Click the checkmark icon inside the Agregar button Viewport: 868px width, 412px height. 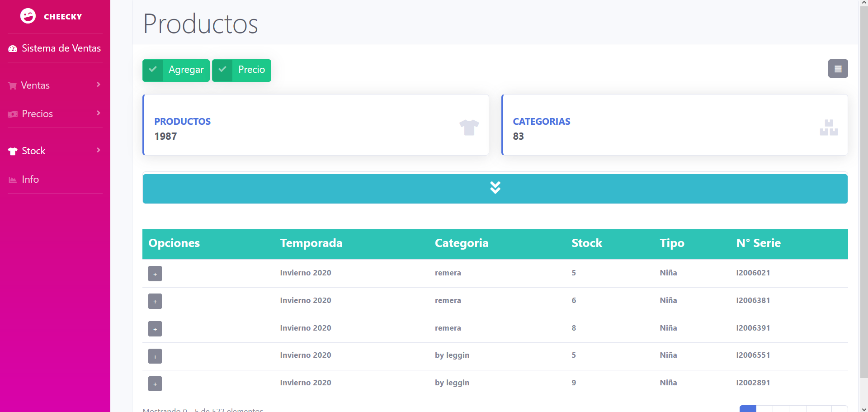click(152, 70)
